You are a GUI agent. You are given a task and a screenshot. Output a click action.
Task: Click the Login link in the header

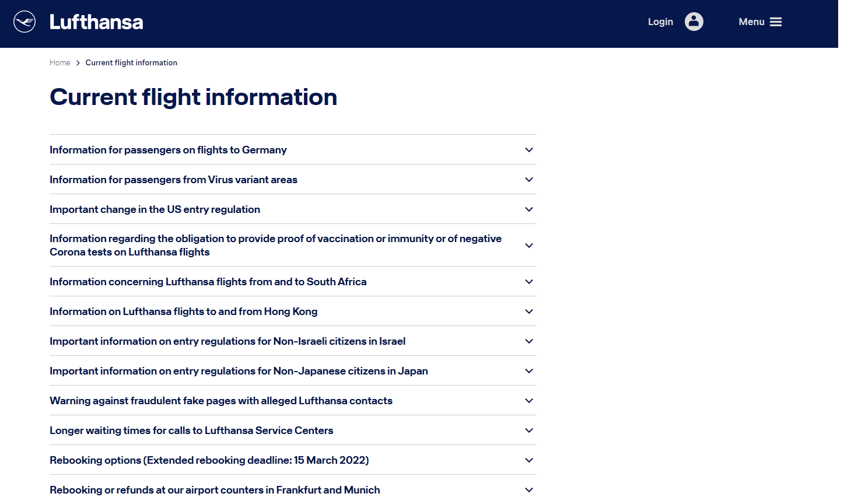pyautogui.click(x=660, y=22)
